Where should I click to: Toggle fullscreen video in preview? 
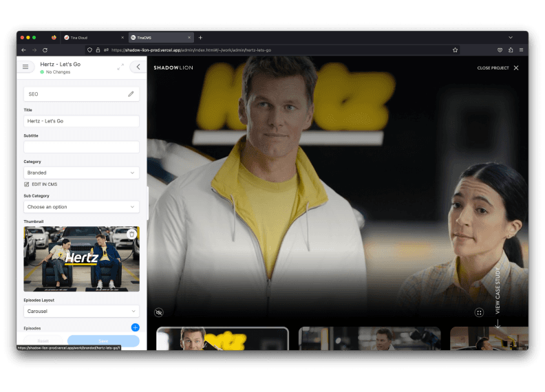(479, 312)
